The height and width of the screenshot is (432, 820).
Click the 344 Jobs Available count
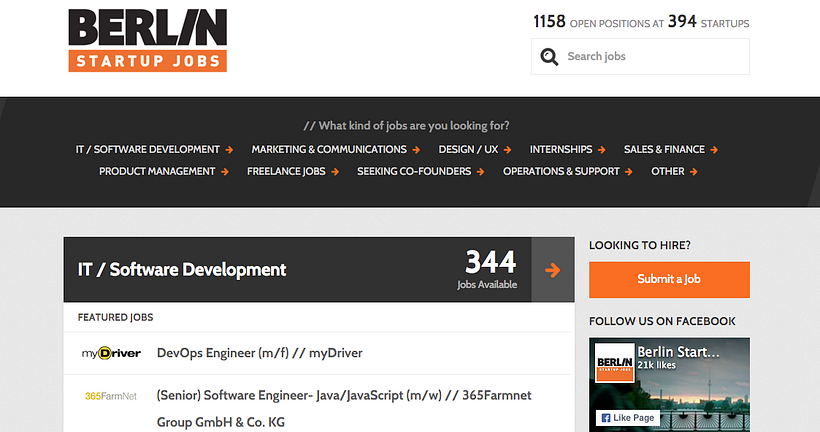[487, 269]
